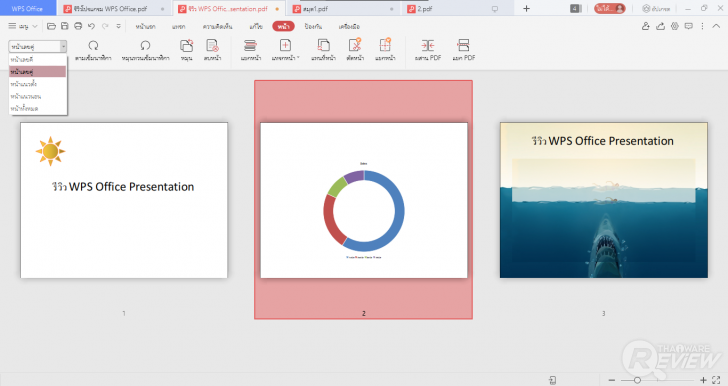The height and width of the screenshot is (386, 728).
Task: Click the split page grid icon
Action: (385, 45)
